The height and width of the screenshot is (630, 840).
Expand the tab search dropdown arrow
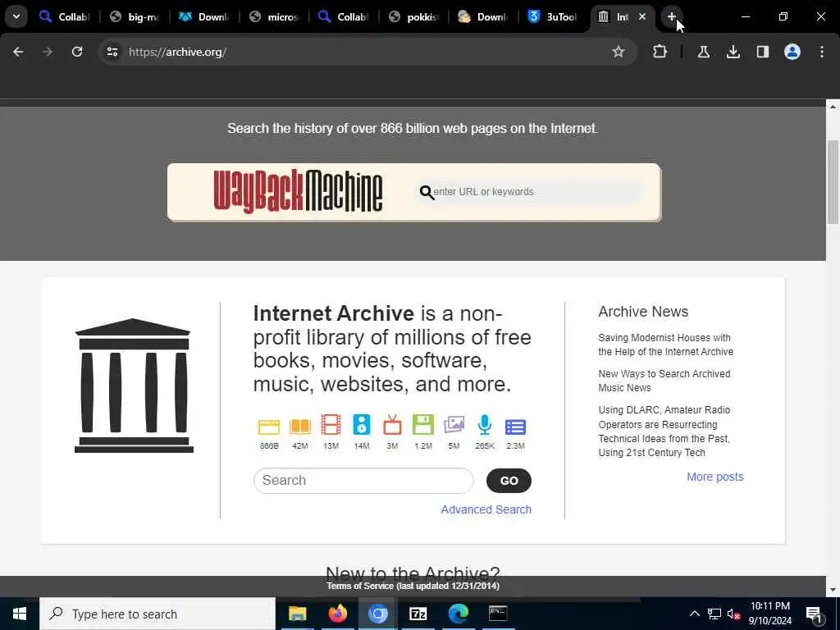[x=16, y=16]
